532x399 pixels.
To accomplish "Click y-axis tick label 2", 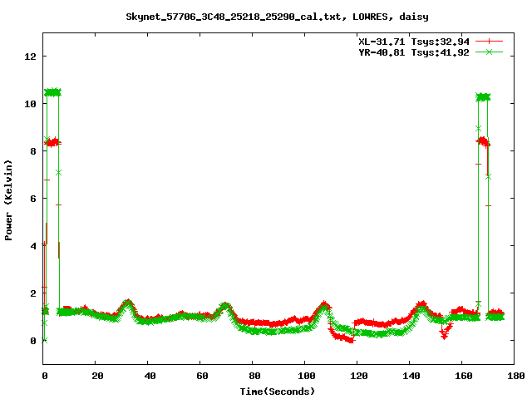I will tap(33, 293).
